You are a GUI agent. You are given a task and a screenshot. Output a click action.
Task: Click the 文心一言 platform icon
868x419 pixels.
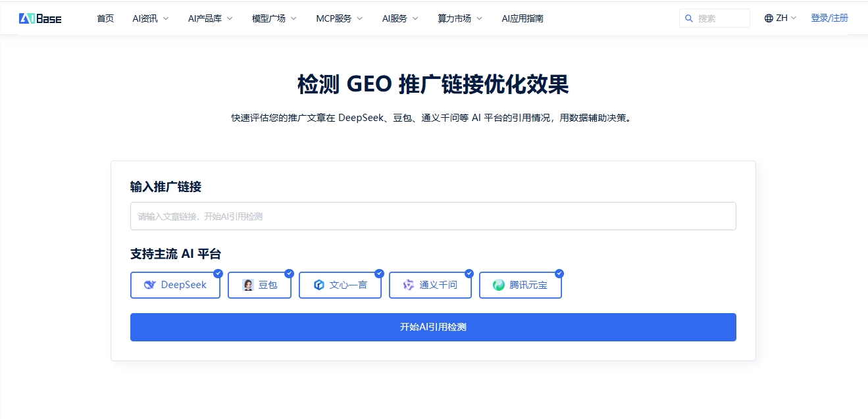320,284
